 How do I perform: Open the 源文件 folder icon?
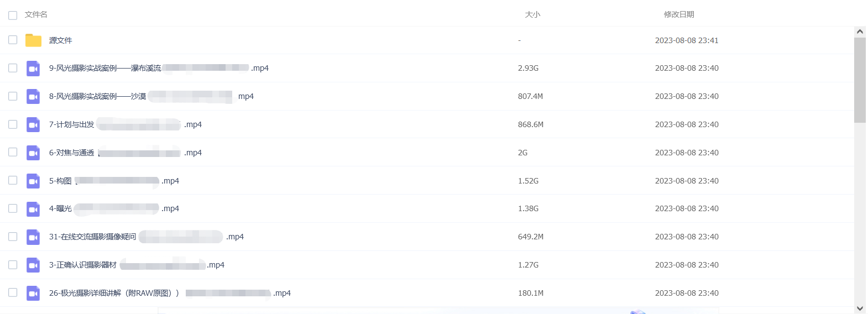click(33, 40)
